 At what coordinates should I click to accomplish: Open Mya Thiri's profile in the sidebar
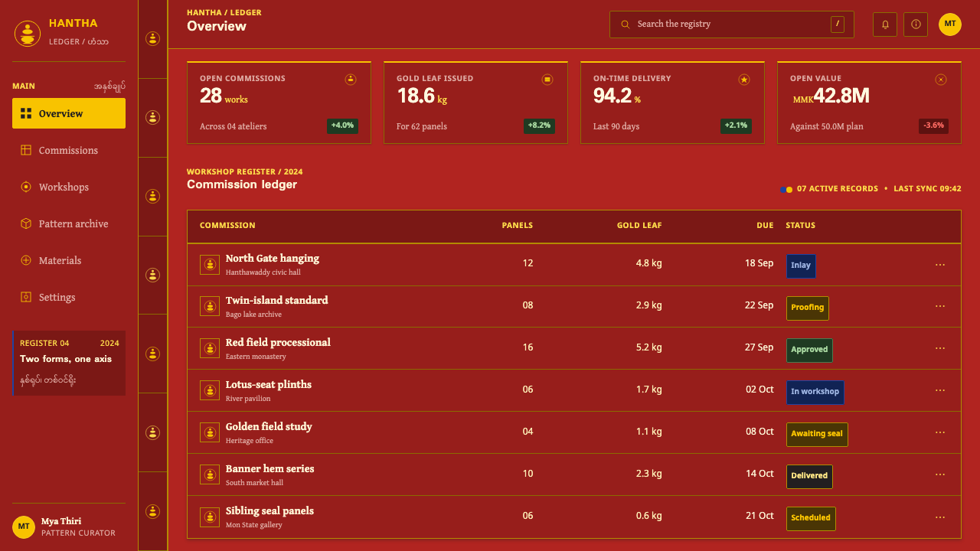(x=69, y=527)
